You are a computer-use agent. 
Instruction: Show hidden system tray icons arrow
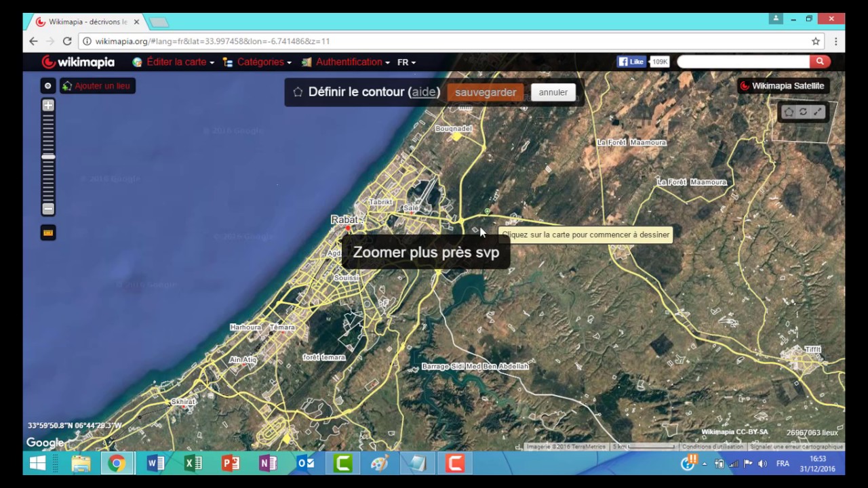pos(705,464)
